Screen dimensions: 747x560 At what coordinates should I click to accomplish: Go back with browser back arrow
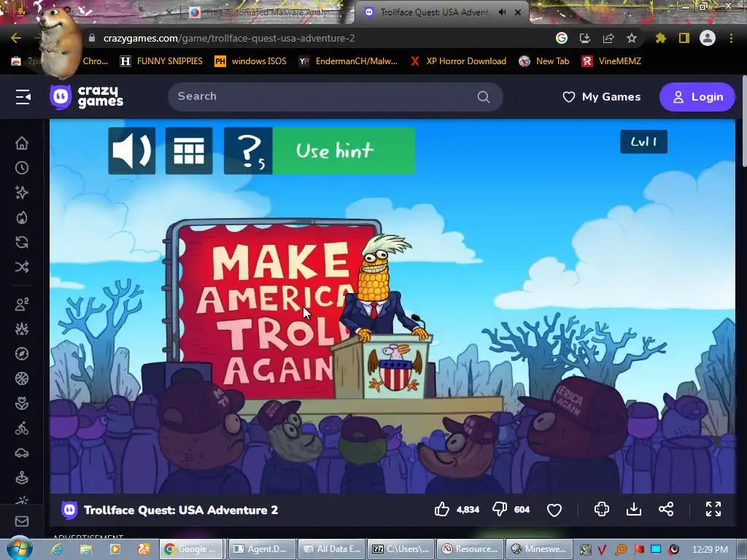click(16, 38)
